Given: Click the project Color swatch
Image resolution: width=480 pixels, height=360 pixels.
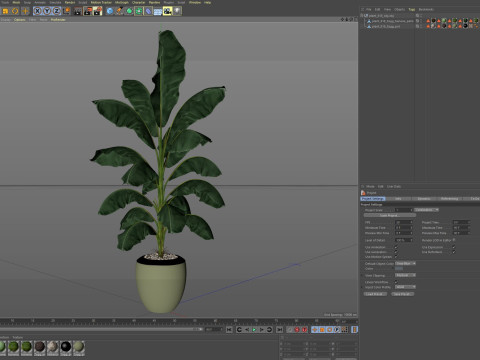Looking at the screenshot, I should [399, 269].
